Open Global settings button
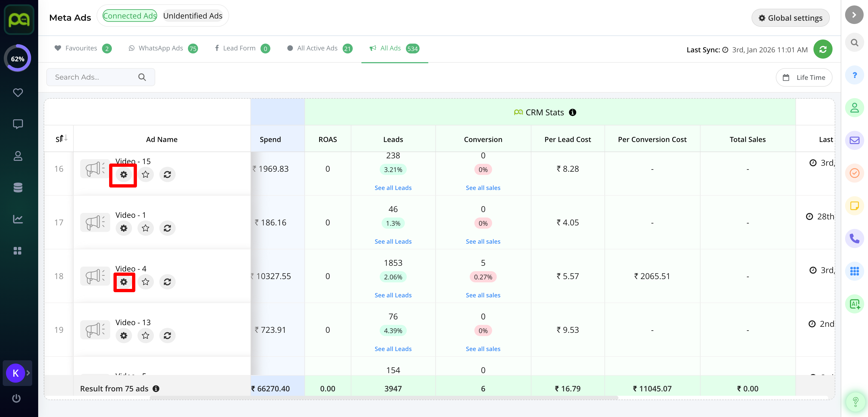This screenshot has height=417, width=868. (x=790, y=18)
